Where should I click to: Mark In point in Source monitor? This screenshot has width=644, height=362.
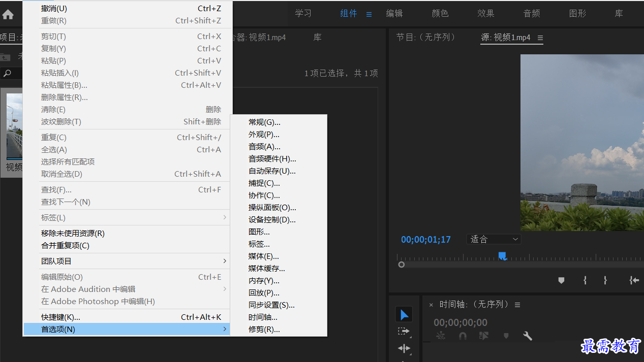pos(585,280)
